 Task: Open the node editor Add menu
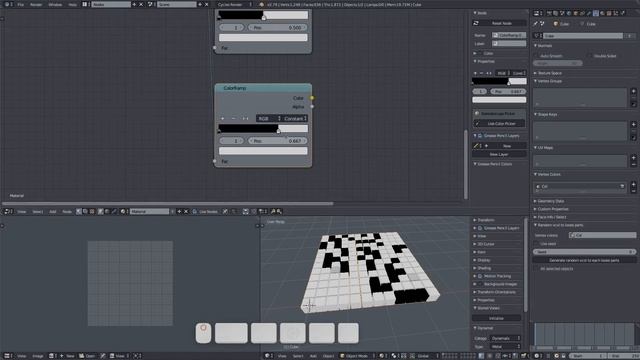click(53, 211)
